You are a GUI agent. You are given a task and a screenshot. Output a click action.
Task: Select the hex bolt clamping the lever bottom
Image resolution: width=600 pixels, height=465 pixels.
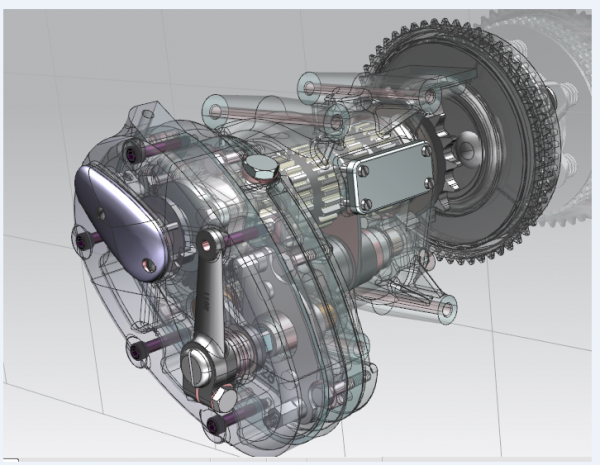point(224,399)
